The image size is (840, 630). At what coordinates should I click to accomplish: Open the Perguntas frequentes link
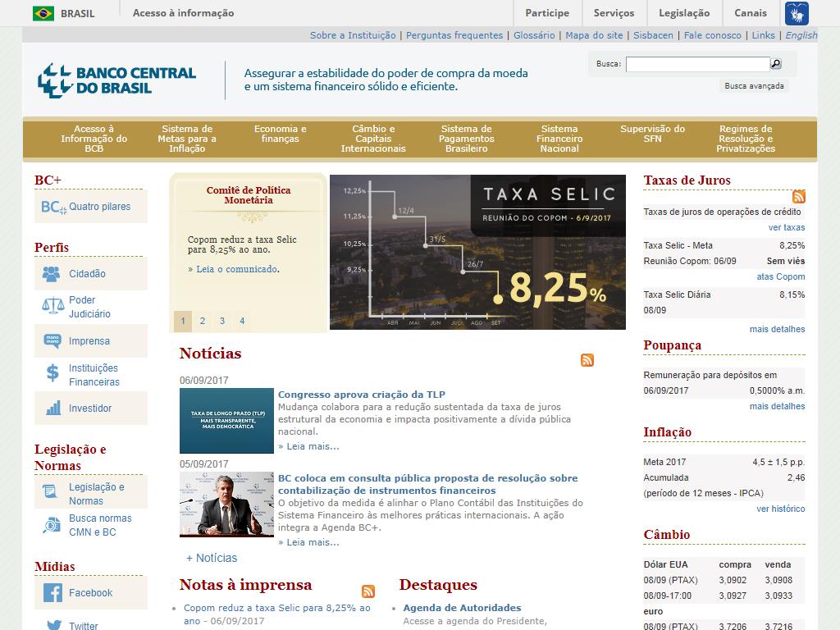click(454, 35)
